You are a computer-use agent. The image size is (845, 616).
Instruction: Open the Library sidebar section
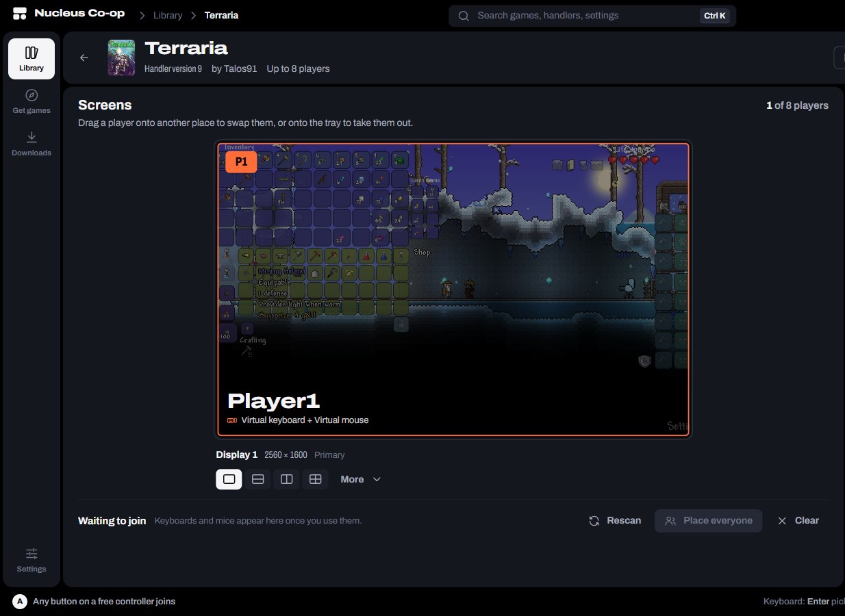point(31,59)
